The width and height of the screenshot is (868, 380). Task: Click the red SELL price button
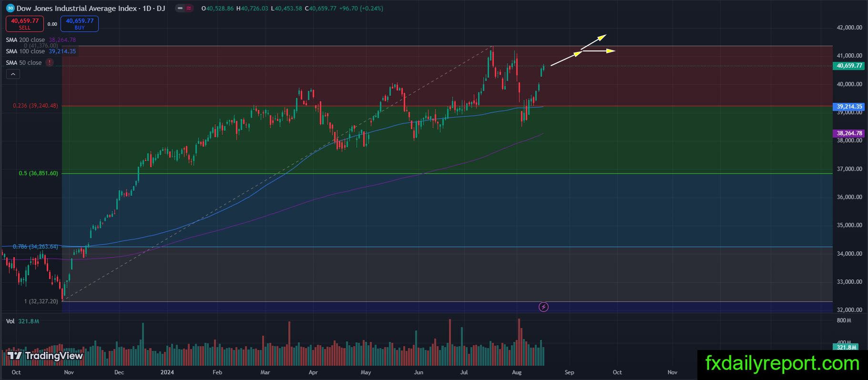click(x=25, y=24)
